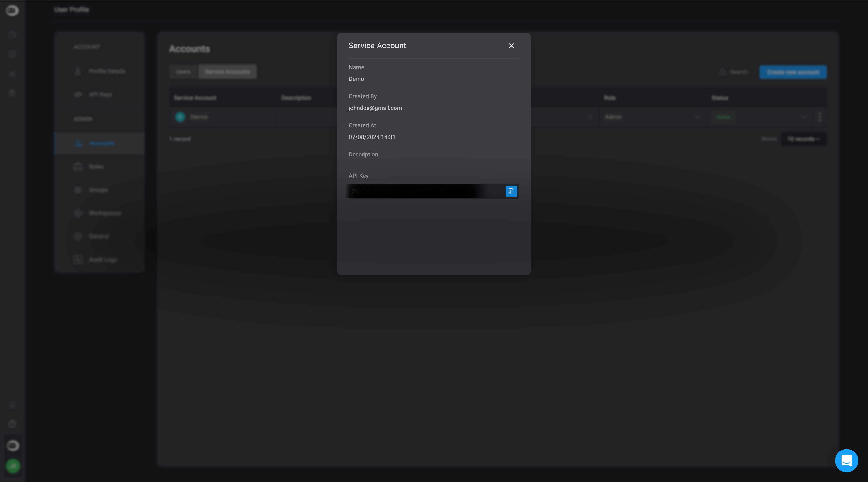Click the search magnifier icon
868x482 pixels.
tap(722, 72)
